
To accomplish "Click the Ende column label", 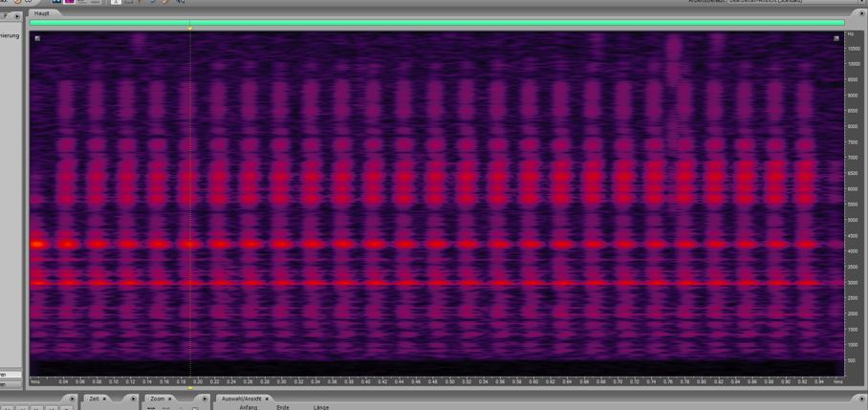I will (282, 407).
